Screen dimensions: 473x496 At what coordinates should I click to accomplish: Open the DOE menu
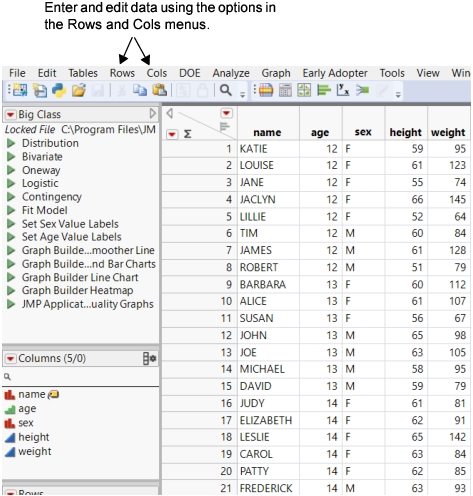click(x=190, y=73)
